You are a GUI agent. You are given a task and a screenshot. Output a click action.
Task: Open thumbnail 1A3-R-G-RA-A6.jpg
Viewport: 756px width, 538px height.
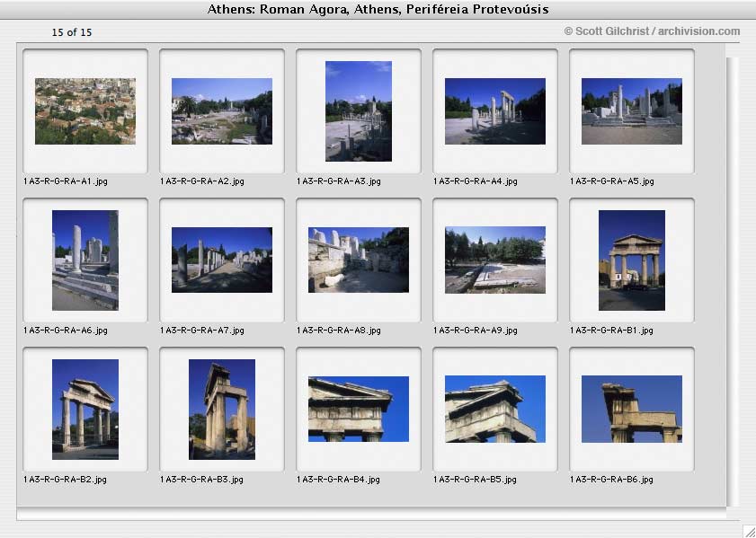pyautogui.click(x=85, y=260)
